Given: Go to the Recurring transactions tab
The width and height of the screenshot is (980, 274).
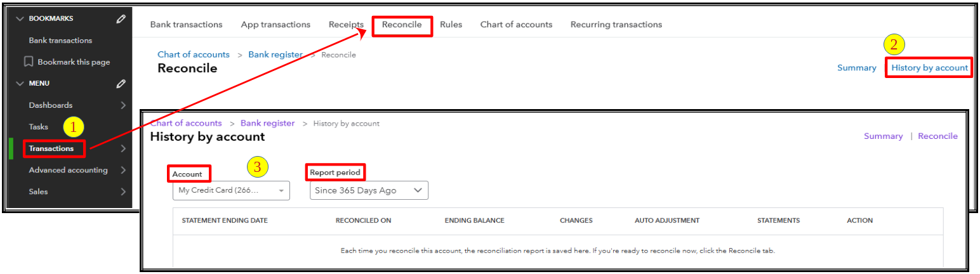Looking at the screenshot, I should coord(616,25).
